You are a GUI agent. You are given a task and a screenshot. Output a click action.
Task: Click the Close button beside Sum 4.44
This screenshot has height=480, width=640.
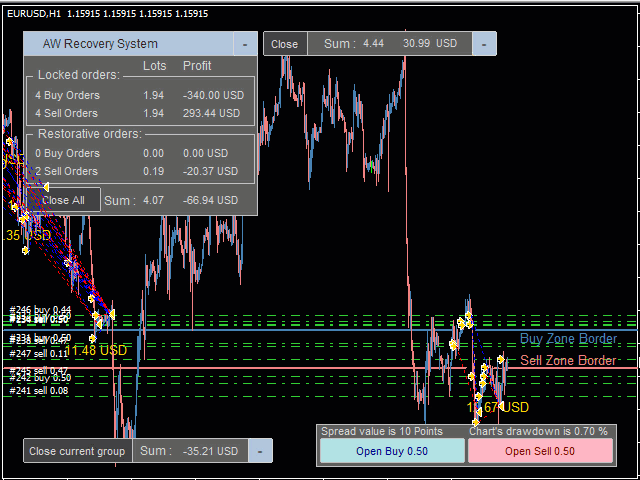point(284,44)
